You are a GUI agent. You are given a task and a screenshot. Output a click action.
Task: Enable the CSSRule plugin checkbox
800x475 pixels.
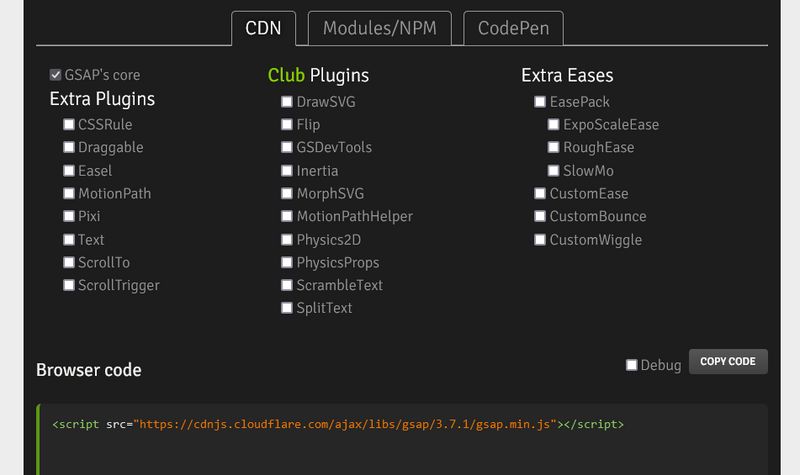69,125
